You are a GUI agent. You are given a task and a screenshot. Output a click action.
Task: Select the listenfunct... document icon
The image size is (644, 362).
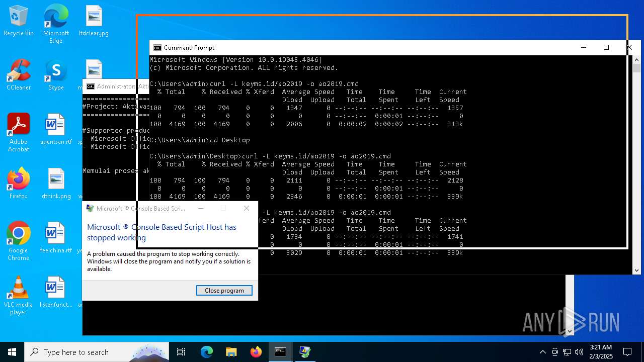coord(56,292)
